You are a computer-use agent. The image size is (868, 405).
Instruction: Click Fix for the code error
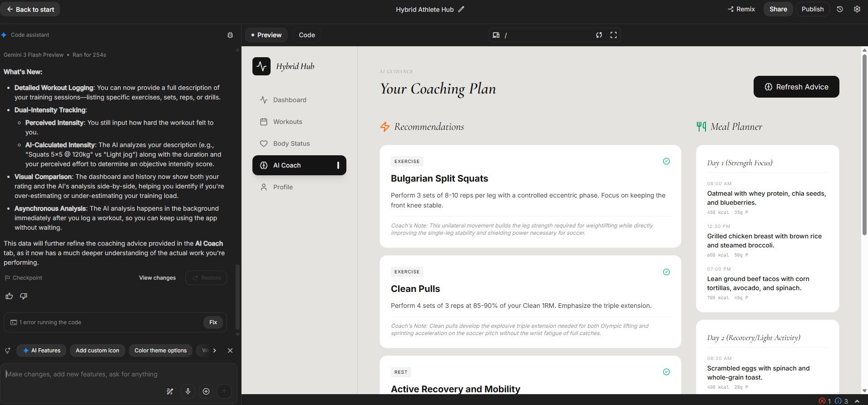[x=213, y=322]
